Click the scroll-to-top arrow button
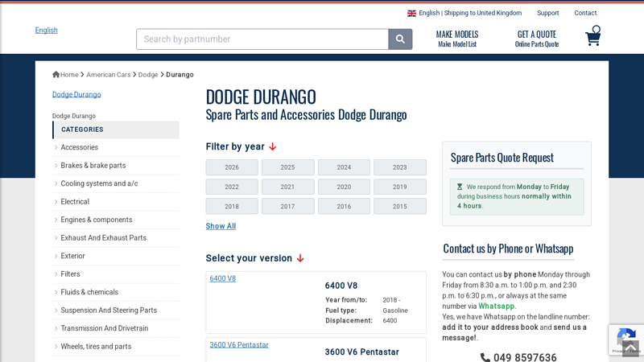Viewport: 644px width, 362px height. [x=630, y=348]
